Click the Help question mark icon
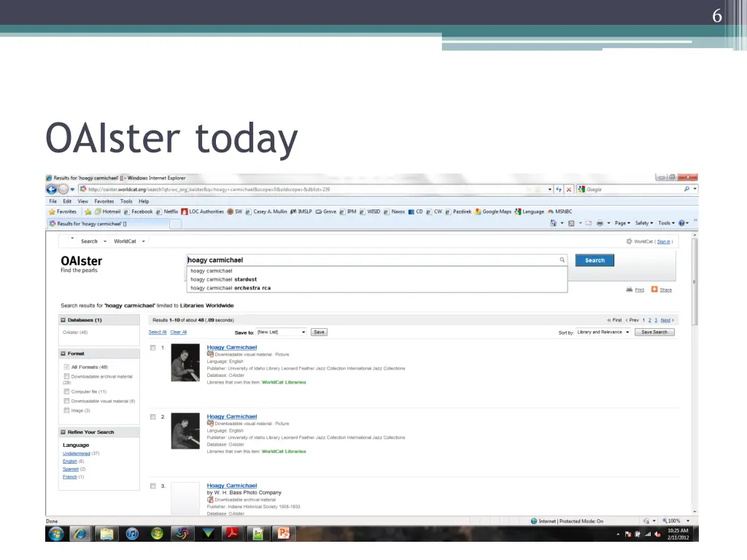 [x=682, y=223]
